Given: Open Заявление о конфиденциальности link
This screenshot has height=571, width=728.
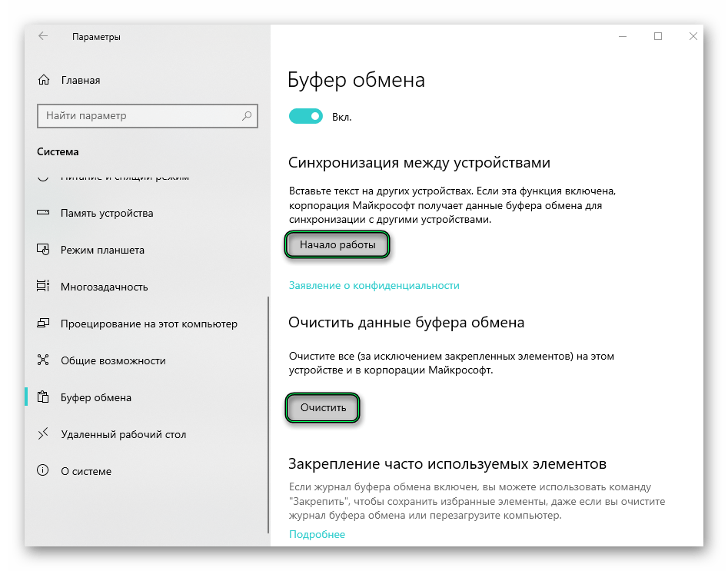Looking at the screenshot, I should tap(374, 285).
